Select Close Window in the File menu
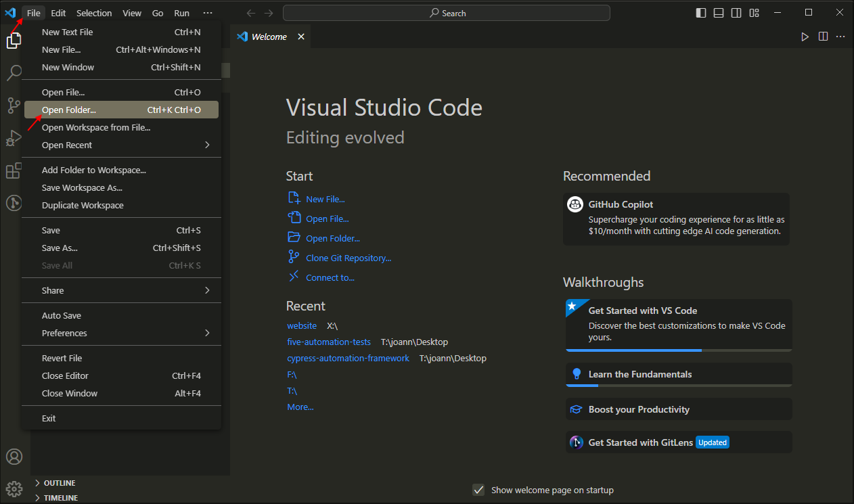The height and width of the screenshot is (504, 854). pos(122,393)
